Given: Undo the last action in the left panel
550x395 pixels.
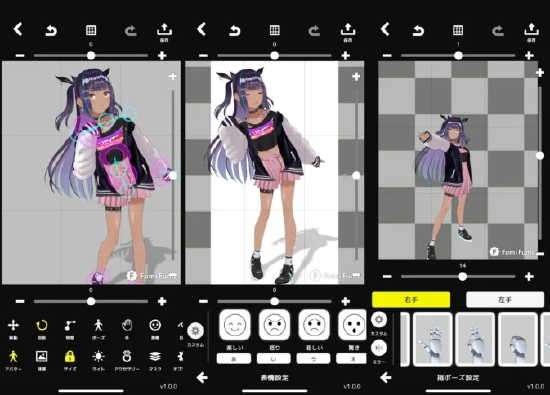Looking at the screenshot, I should click(51, 31).
